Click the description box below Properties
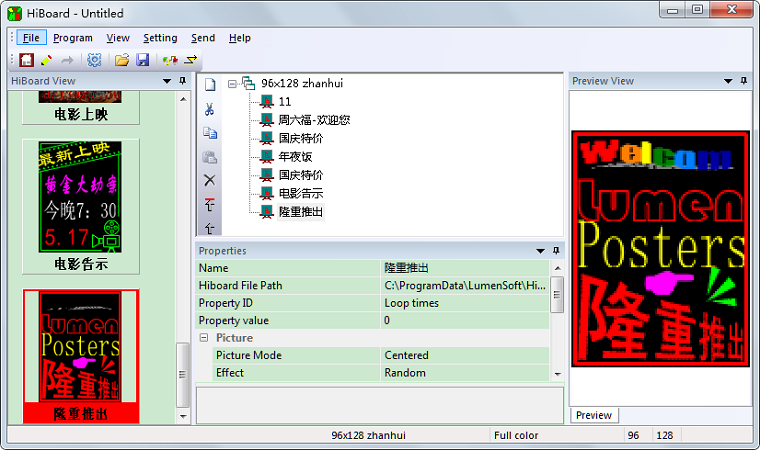The width and height of the screenshot is (760, 450). coord(380,405)
